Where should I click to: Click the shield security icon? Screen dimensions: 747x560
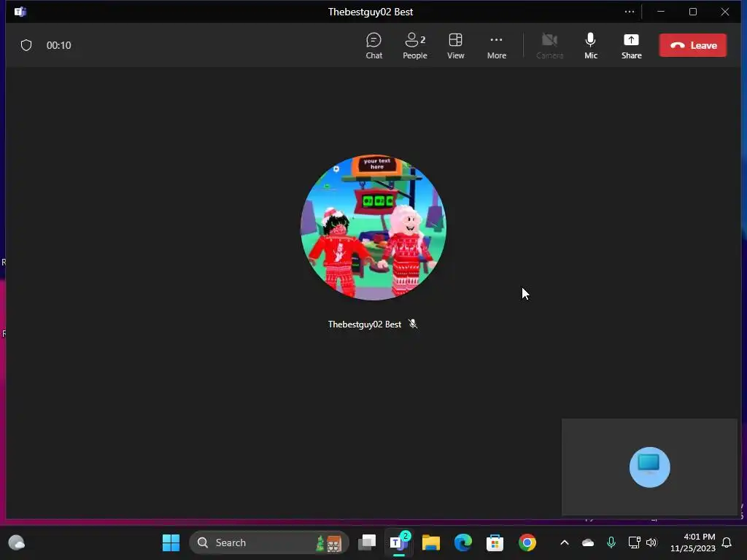point(26,45)
